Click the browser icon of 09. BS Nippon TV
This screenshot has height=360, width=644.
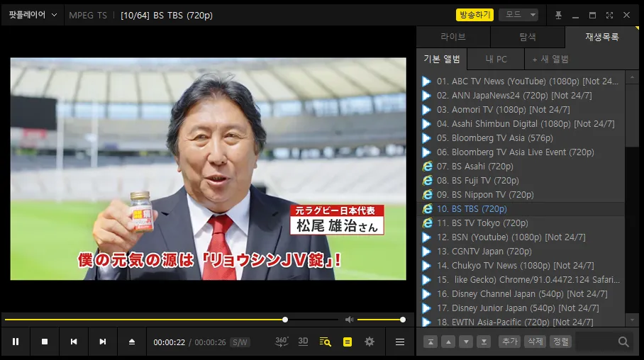[427, 195]
